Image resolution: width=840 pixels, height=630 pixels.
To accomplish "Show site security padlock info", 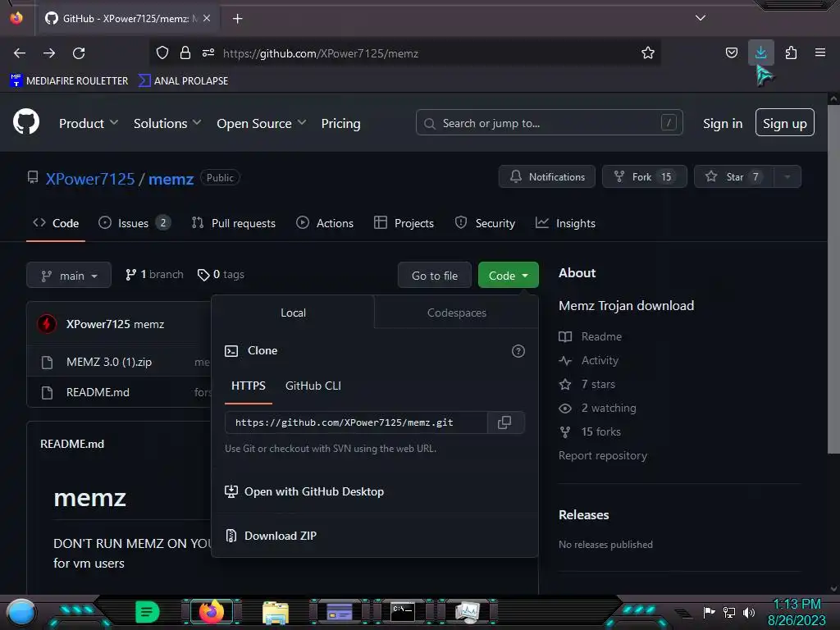I will click(x=185, y=52).
